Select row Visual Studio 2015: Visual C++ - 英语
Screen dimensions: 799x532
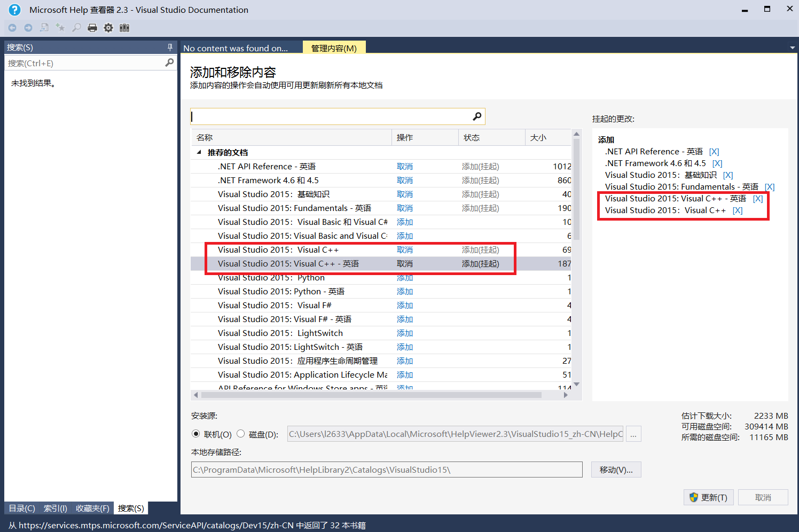[x=381, y=264]
